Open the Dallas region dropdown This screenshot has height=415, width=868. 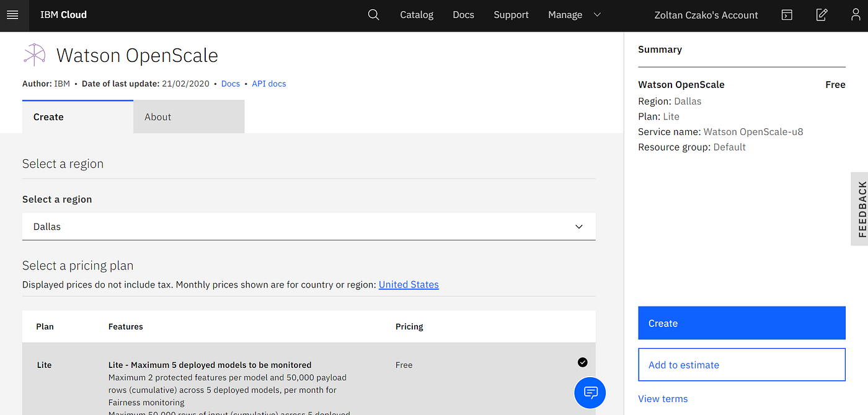coord(309,227)
